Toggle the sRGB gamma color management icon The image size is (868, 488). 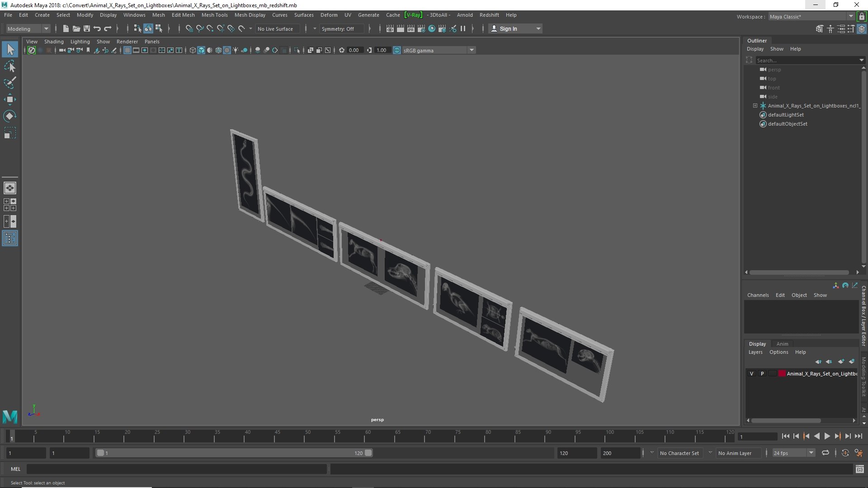pos(397,50)
